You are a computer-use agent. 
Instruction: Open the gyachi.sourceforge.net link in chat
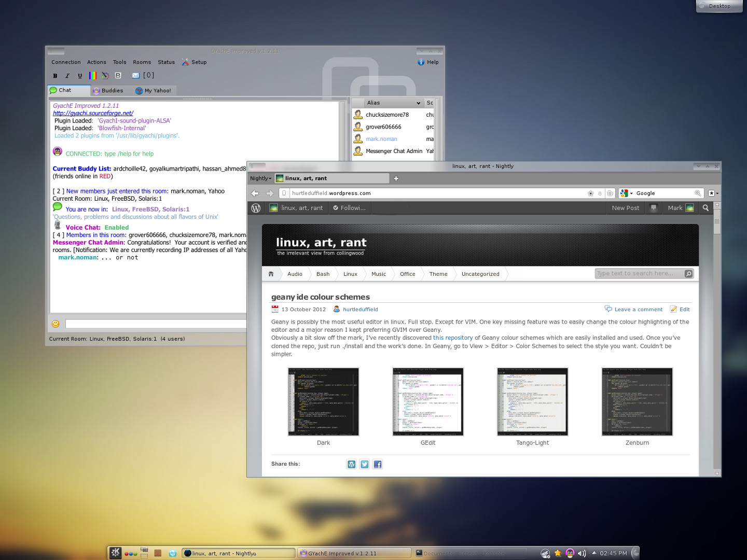(93, 113)
